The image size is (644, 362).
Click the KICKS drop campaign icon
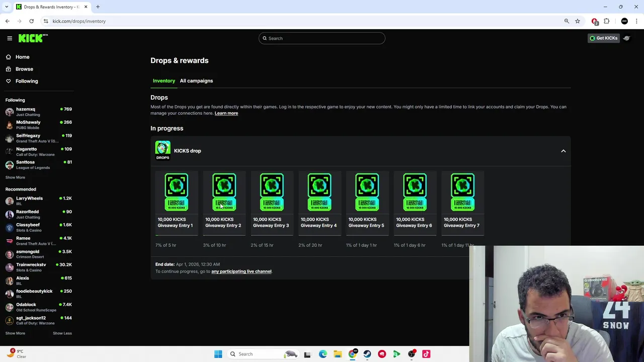pos(163,150)
